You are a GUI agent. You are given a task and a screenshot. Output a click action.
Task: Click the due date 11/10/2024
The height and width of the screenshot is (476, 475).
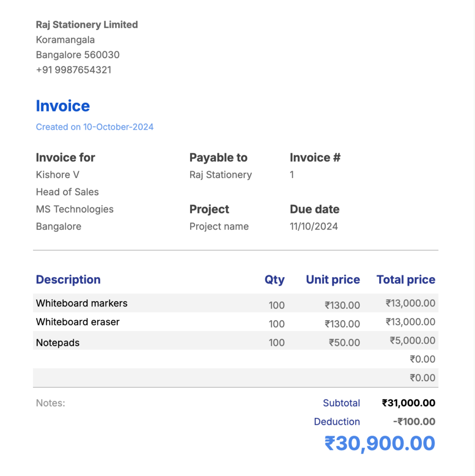[314, 226]
